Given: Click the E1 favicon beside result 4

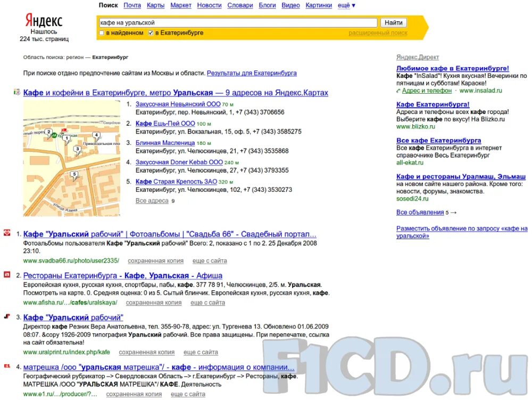Looking at the screenshot, I should point(7,366).
